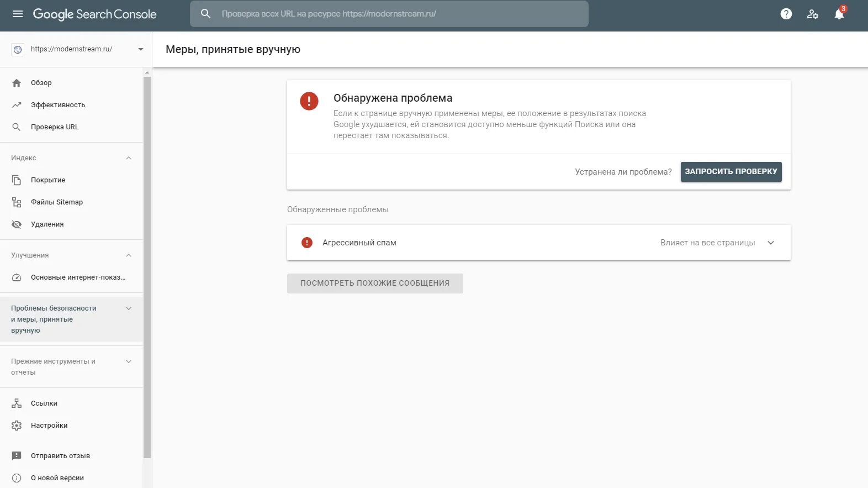
Task: Collapse the Индекс section
Action: [129, 158]
